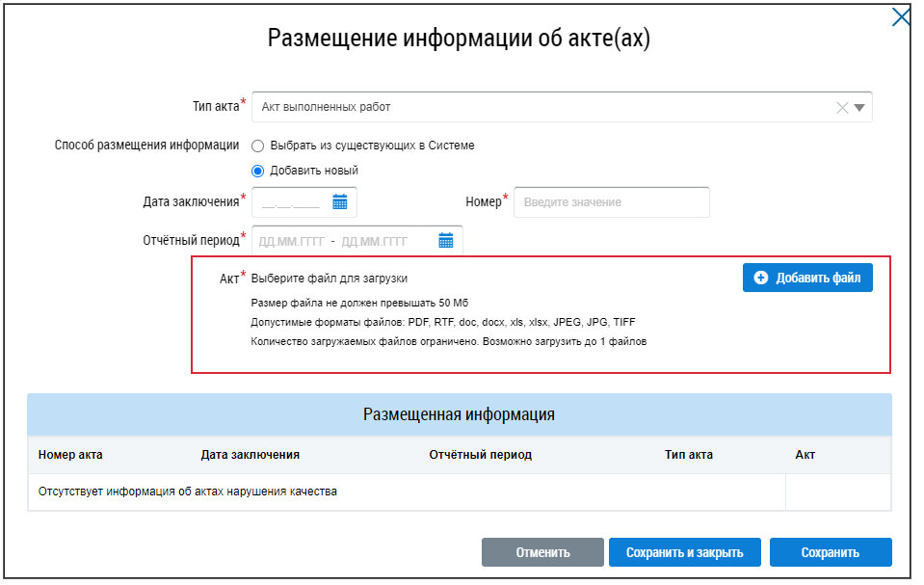The image size is (924, 585).
Task: Click the Номер input field
Action: pyautogui.click(x=612, y=202)
